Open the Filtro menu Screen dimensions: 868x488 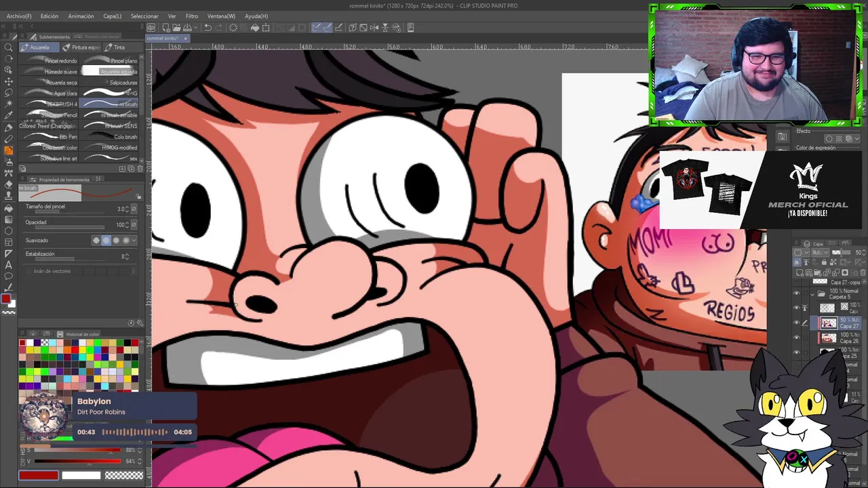click(x=192, y=16)
